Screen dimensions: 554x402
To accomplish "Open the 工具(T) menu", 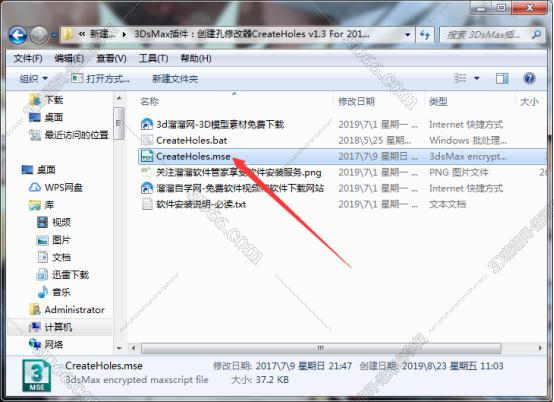I will 153,58.
